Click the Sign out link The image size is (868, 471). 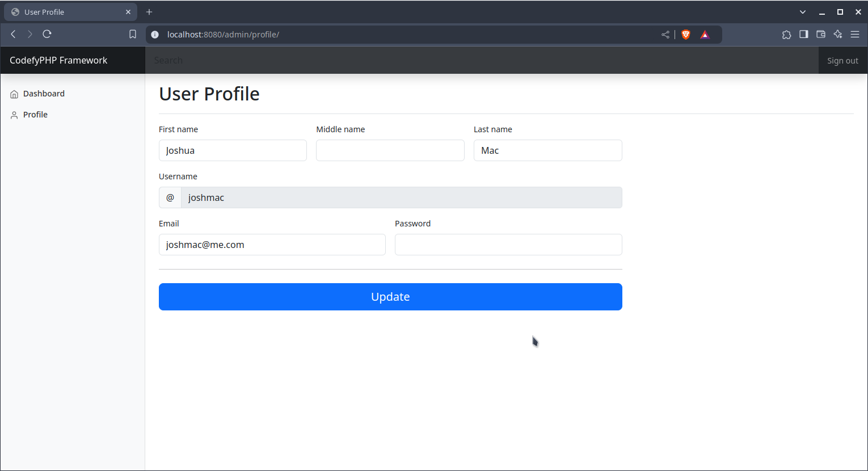coord(842,61)
